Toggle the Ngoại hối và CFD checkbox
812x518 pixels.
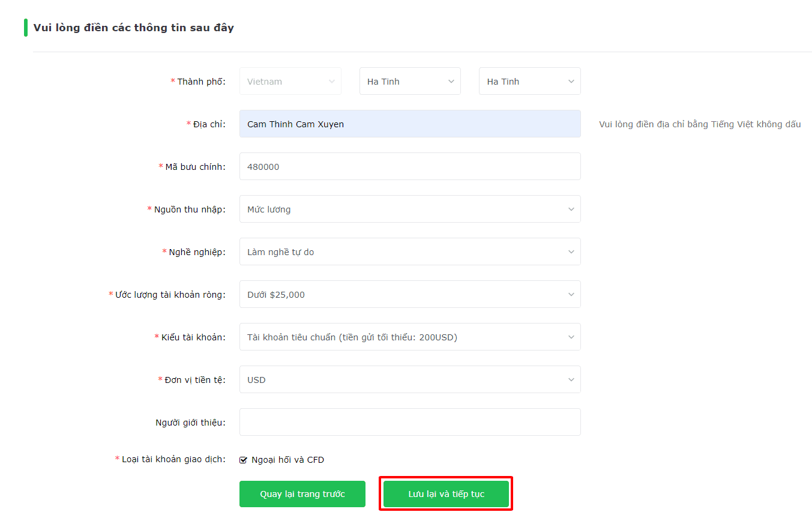point(243,460)
